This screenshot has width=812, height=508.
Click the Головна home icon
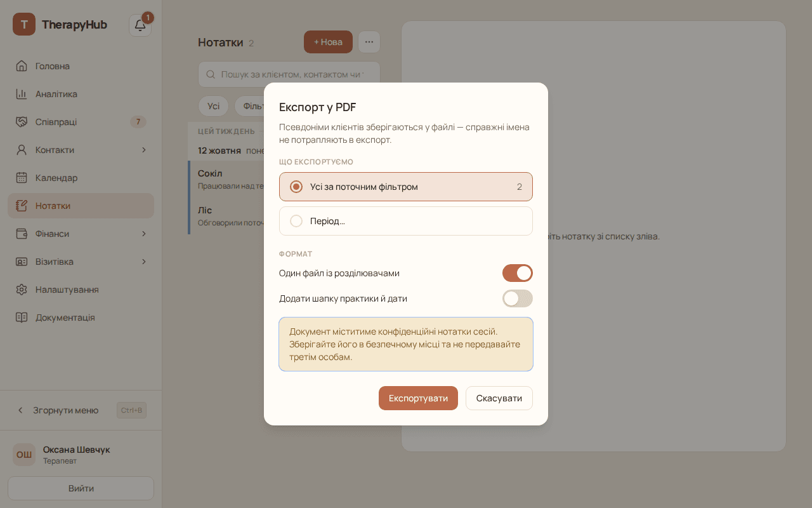(x=22, y=66)
